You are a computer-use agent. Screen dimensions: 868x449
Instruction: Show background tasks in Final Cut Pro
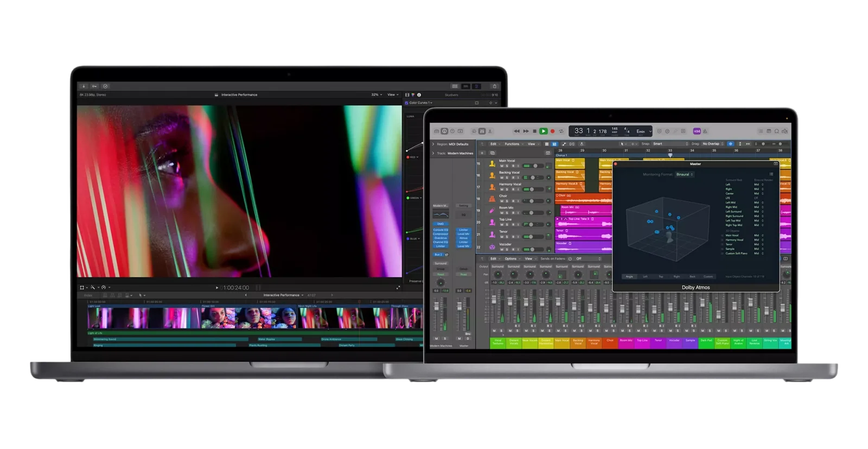tap(105, 86)
